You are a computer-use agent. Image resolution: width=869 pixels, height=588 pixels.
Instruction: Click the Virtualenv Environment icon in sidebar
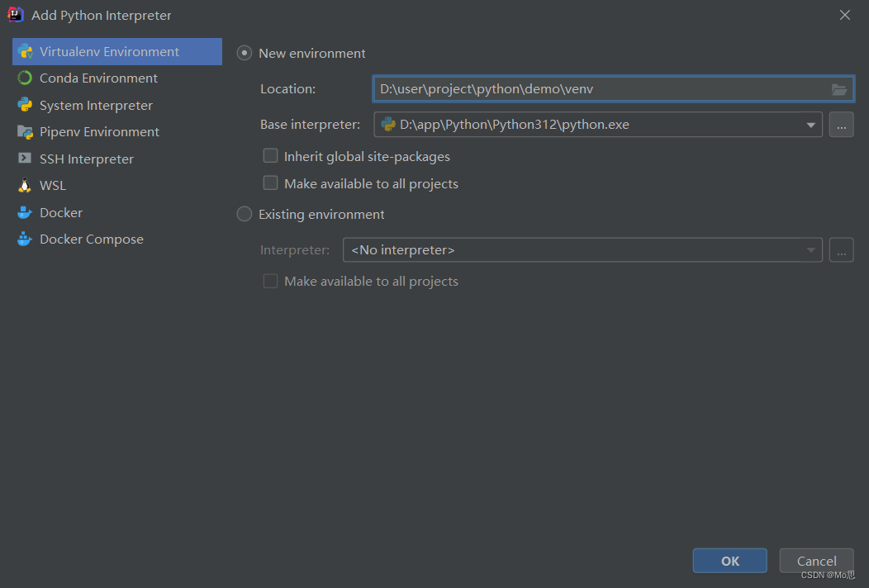tap(25, 51)
